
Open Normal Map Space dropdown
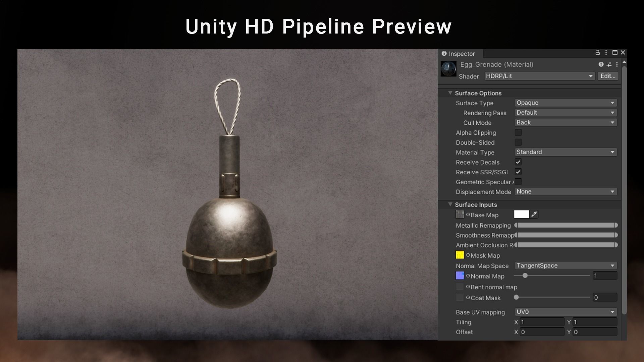click(566, 265)
